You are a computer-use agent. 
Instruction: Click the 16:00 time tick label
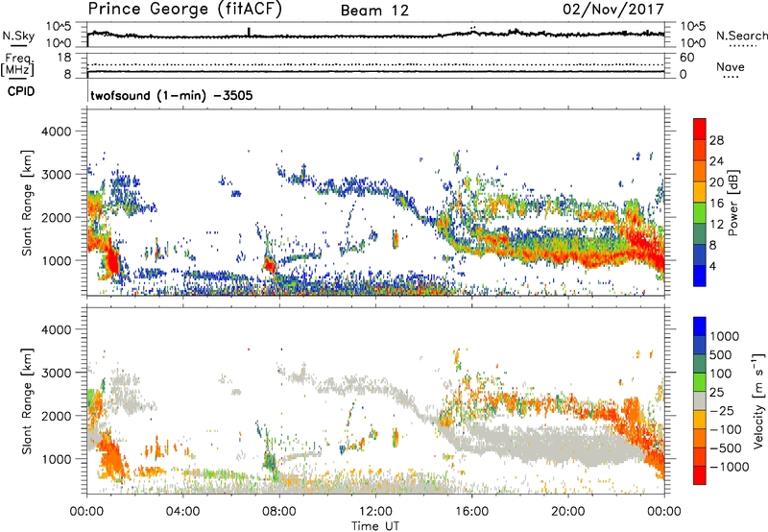[x=471, y=512]
